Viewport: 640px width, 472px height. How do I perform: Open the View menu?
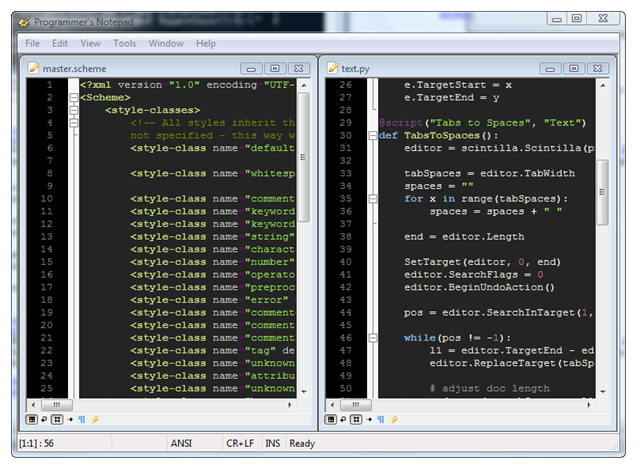90,43
